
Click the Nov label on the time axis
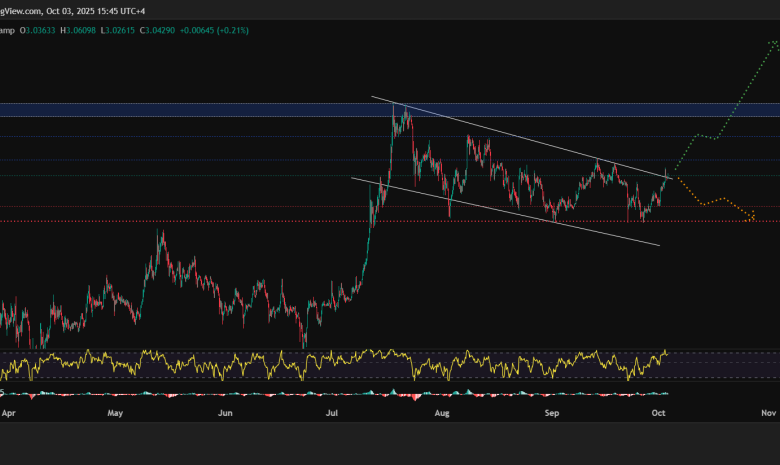point(767,412)
